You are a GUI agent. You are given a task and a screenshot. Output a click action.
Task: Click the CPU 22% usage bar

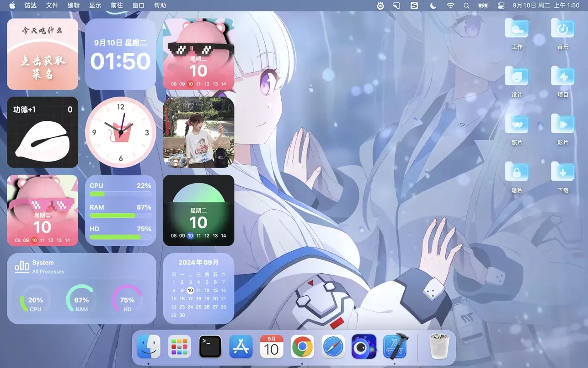point(121,194)
